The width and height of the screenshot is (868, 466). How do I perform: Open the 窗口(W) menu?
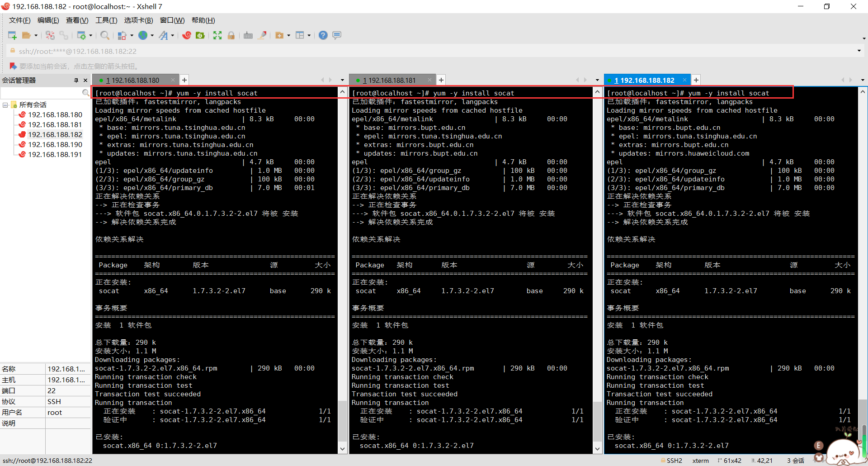pos(172,20)
